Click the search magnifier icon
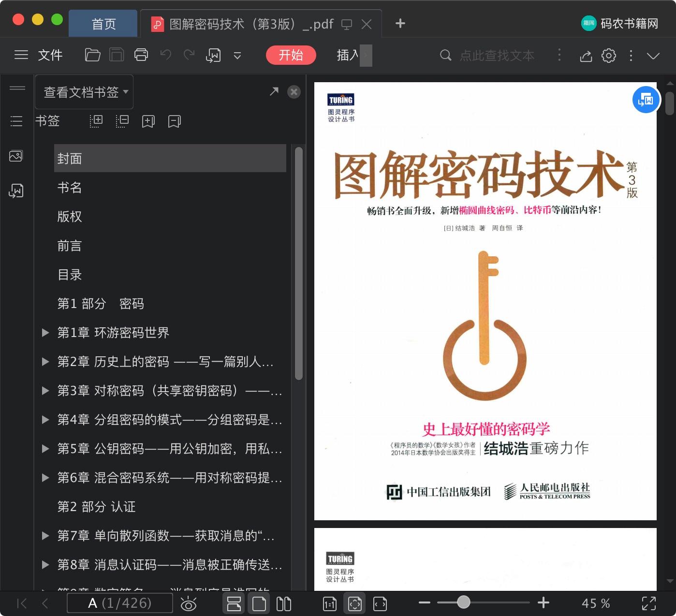Screen dimensions: 676x616 click(445, 55)
